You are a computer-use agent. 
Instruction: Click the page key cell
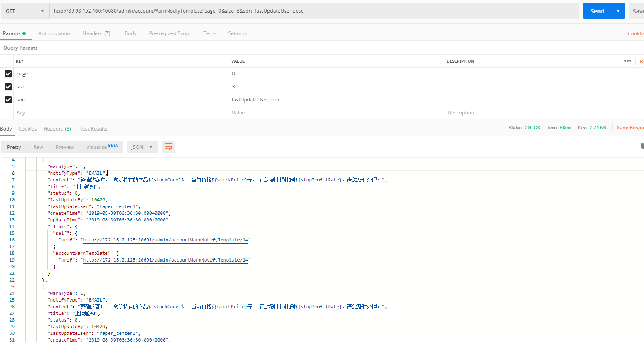tap(121, 74)
